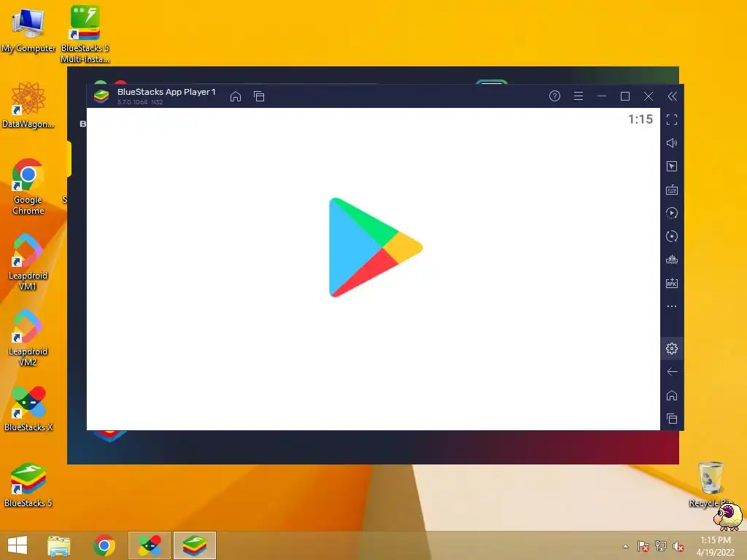Open Chrome from the taskbar
Image resolution: width=747 pixels, height=560 pixels.
(104, 545)
